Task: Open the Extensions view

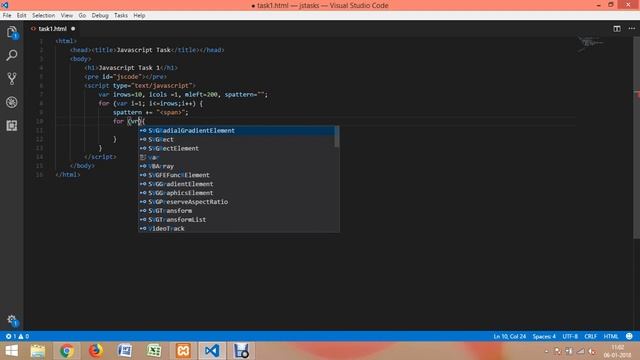Action: click(12, 125)
